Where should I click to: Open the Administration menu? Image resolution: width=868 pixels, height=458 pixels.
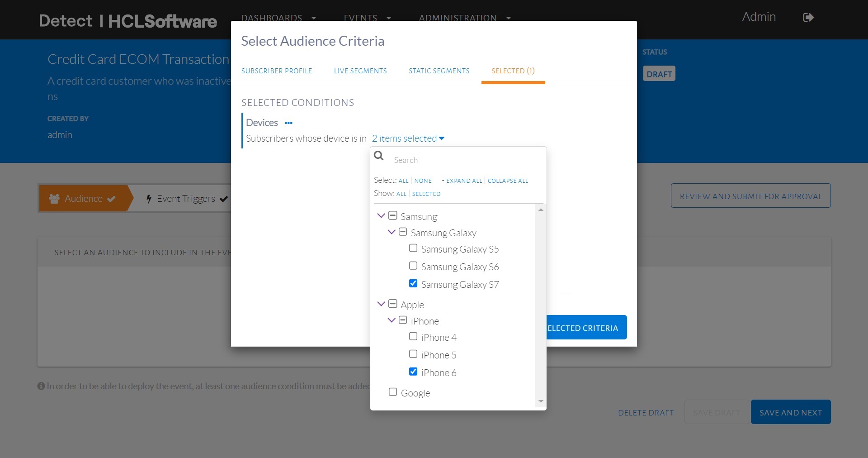pyautogui.click(x=465, y=18)
